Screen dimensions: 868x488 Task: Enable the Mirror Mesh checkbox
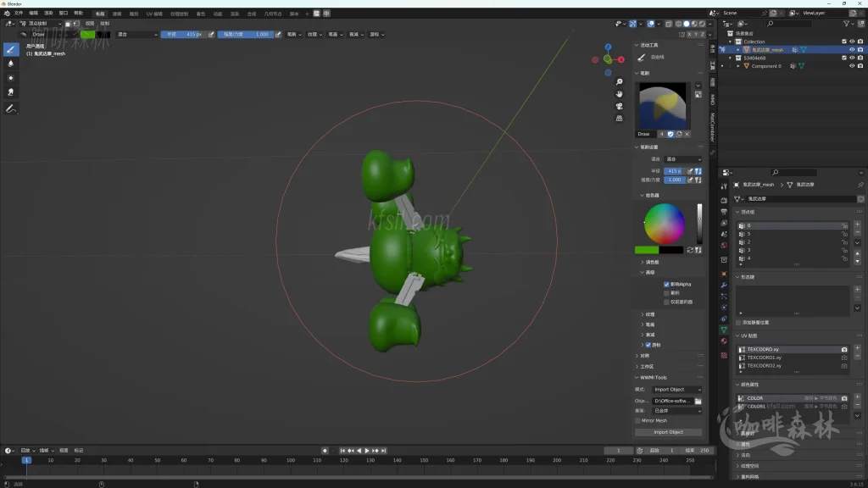tap(638, 420)
